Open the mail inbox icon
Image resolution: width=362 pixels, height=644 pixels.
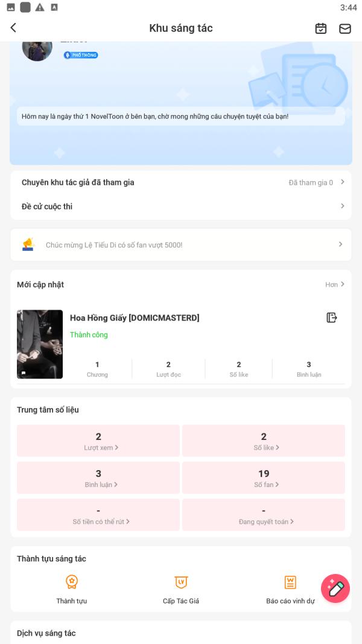point(345,28)
